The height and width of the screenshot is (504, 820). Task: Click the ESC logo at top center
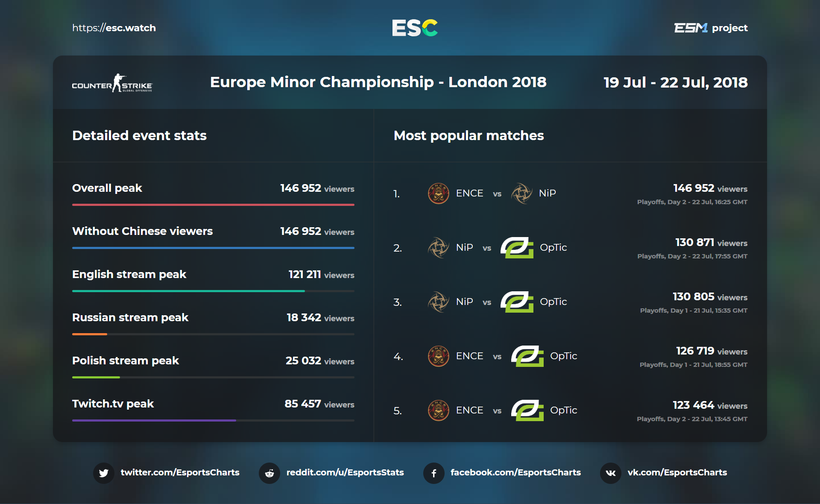[415, 28]
